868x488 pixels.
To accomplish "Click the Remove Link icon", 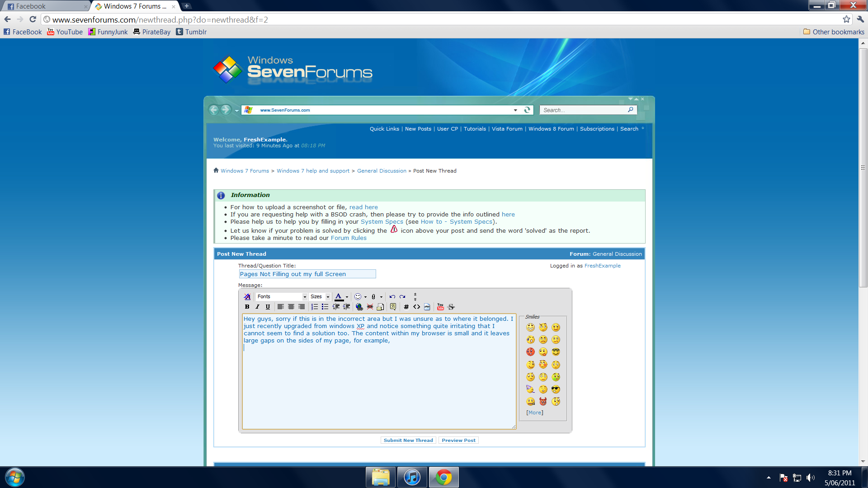I will [370, 307].
